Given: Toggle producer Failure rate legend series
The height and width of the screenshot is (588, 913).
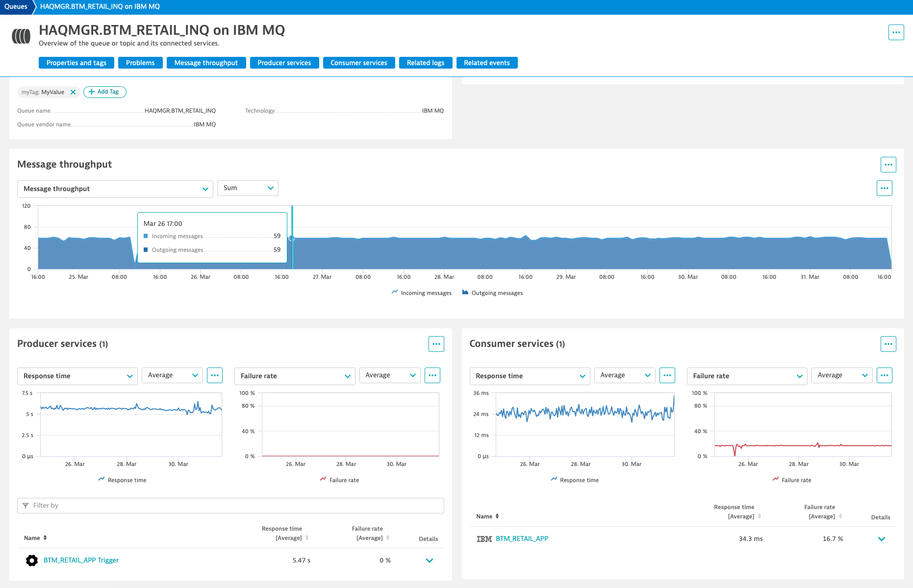Looking at the screenshot, I should pyautogui.click(x=339, y=480).
